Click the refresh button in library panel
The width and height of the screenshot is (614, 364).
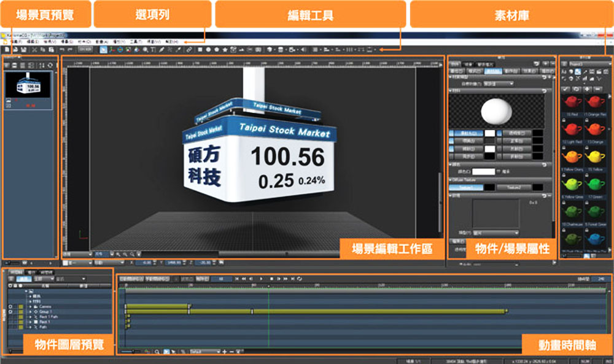(x=577, y=89)
